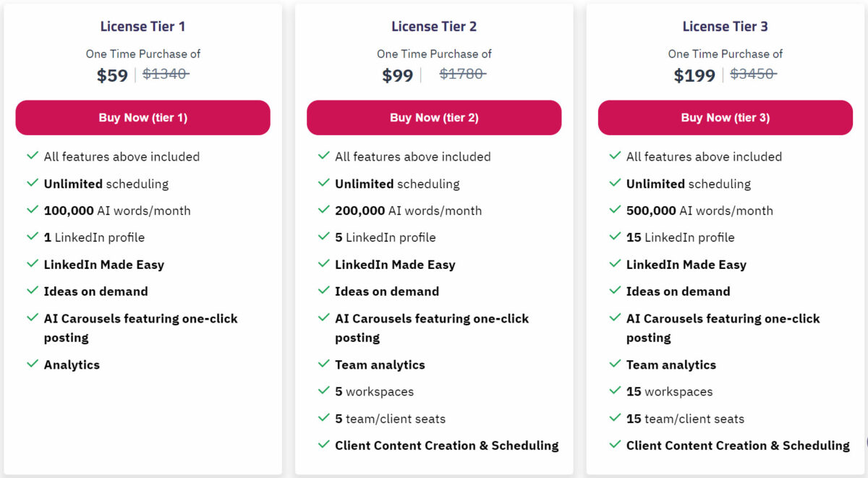
Task: Click the checkmark beside Analytics in Tier 1
Action: (33, 364)
